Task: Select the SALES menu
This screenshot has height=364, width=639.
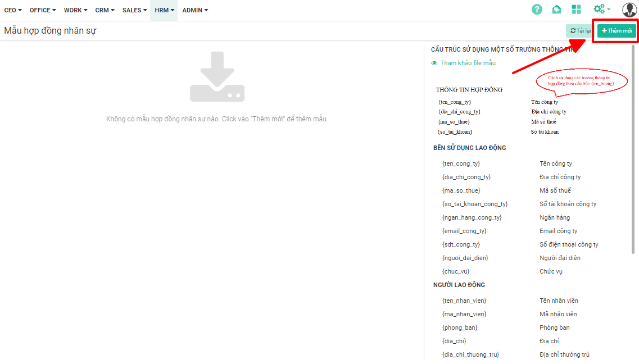Action: pyautogui.click(x=134, y=10)
